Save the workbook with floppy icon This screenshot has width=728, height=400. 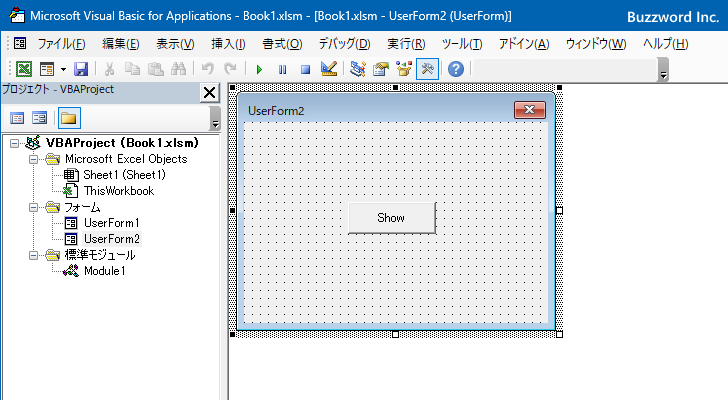[81, 69]
